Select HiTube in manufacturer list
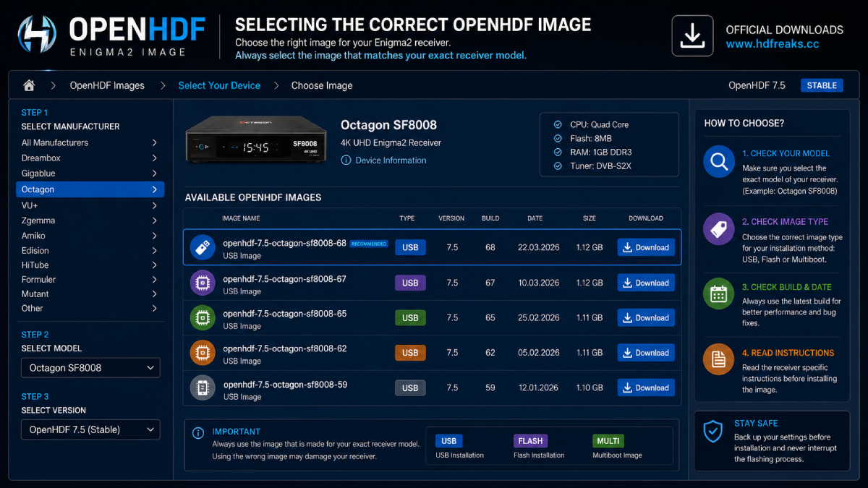The height and width of the screenshot is (488, 868). click(90, 265)
